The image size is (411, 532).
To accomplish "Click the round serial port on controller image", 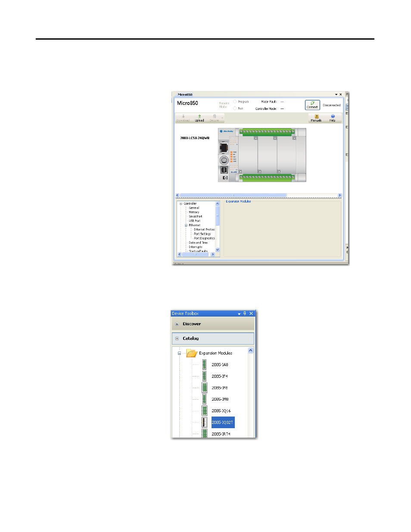I will [224, 160].
